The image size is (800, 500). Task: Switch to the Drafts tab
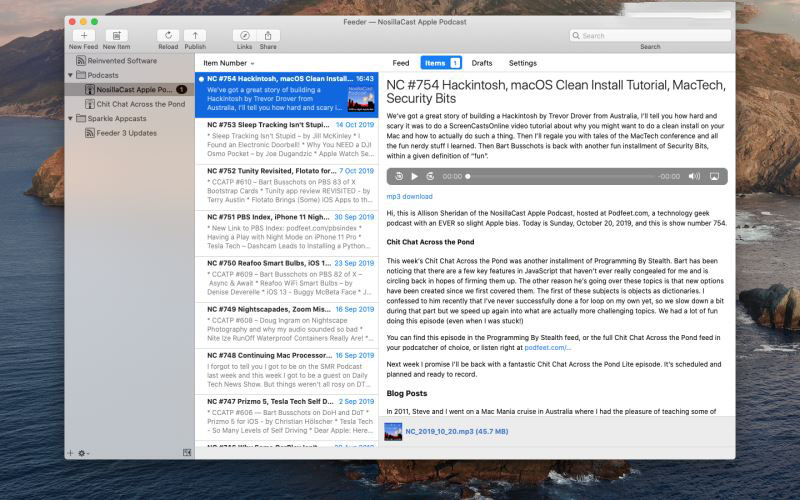point(482,63)
